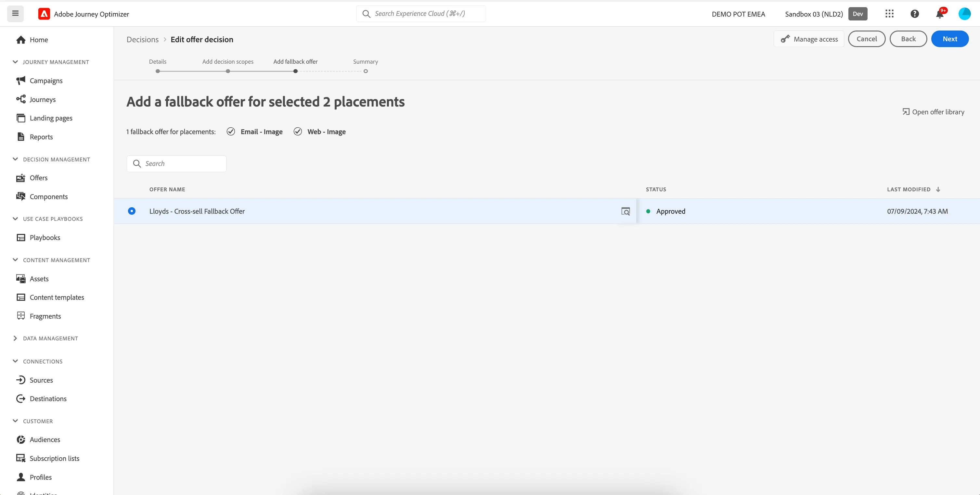Viewport: 980px width, 495px height.
Task: Collapse Customer section
Action: (15, 421)
